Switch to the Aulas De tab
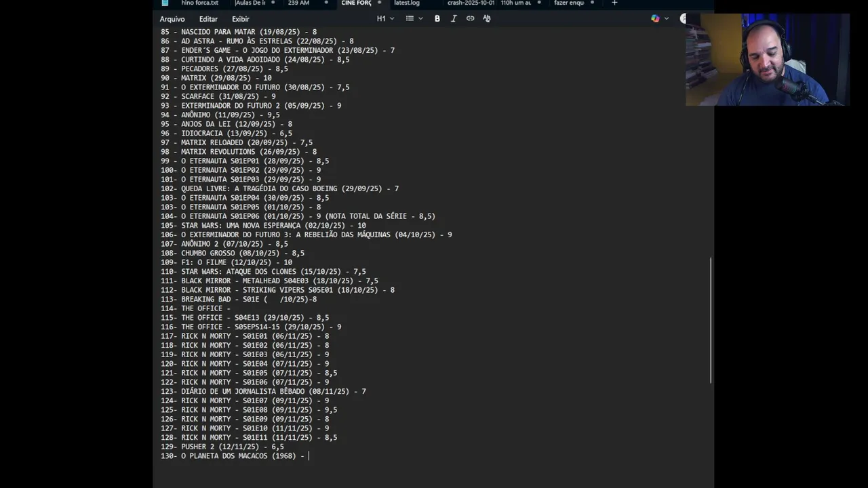Screen dimensions: 868x488 pyautogui.click(x=250, y=3)
